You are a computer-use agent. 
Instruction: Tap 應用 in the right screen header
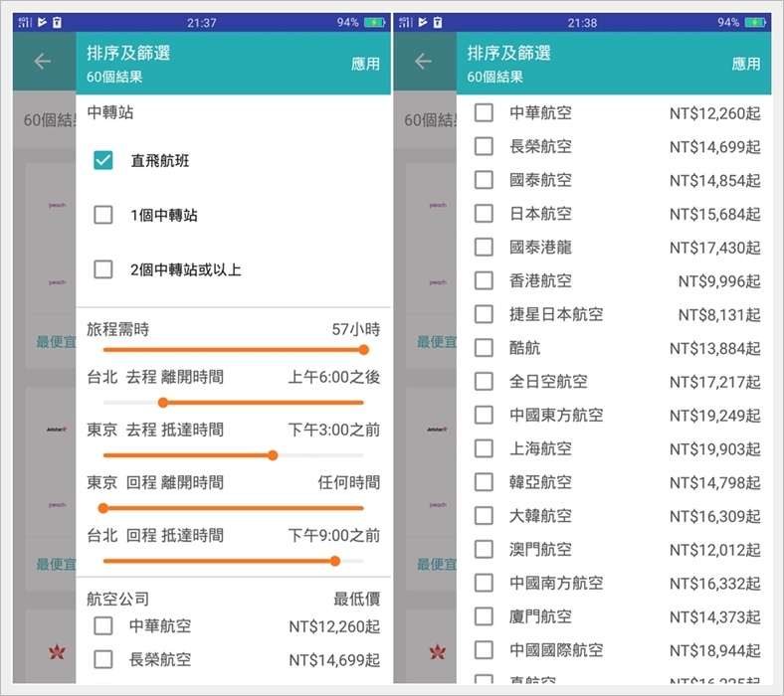[x=745, y=64]
